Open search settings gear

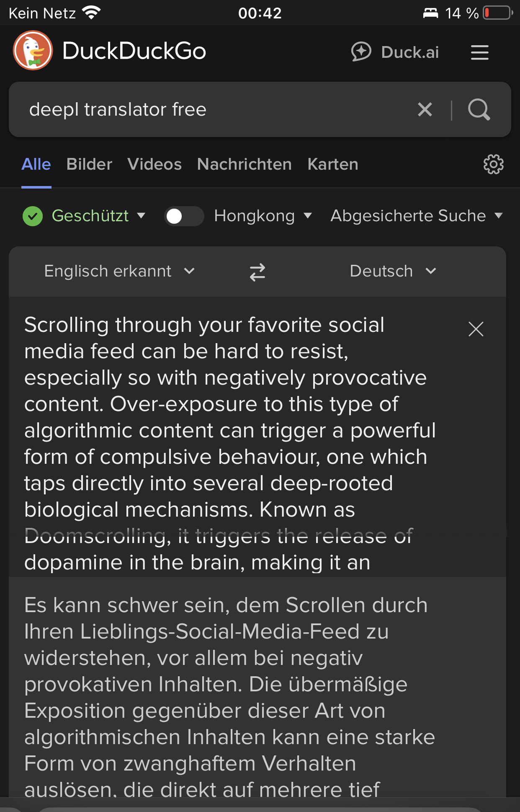point(493,164)
